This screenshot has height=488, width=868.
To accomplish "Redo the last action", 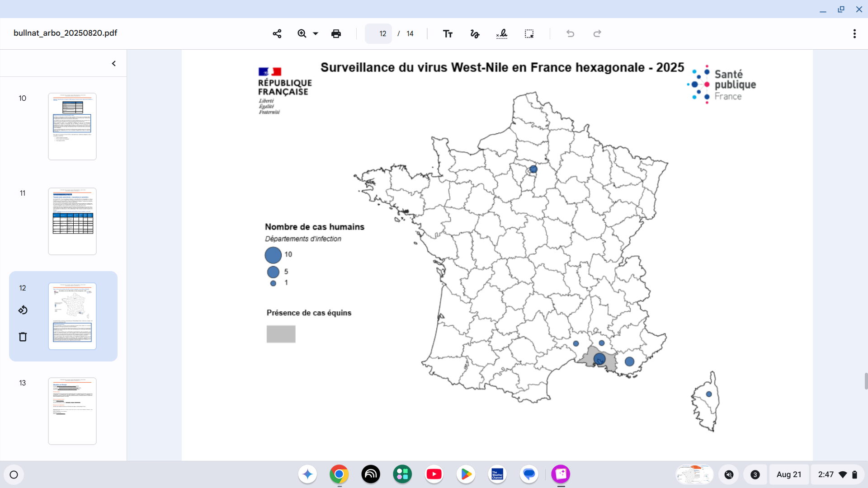I will [597, 33].
